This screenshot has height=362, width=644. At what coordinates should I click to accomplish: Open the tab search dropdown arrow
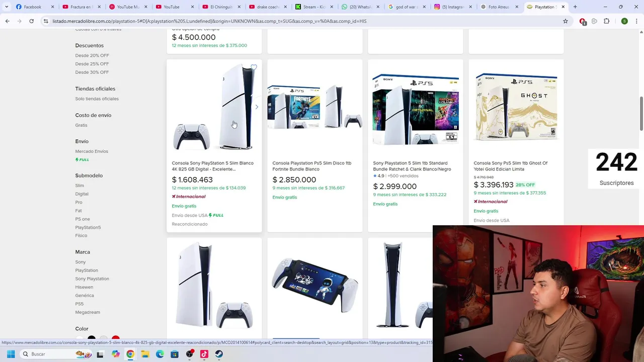coord(7,7)
